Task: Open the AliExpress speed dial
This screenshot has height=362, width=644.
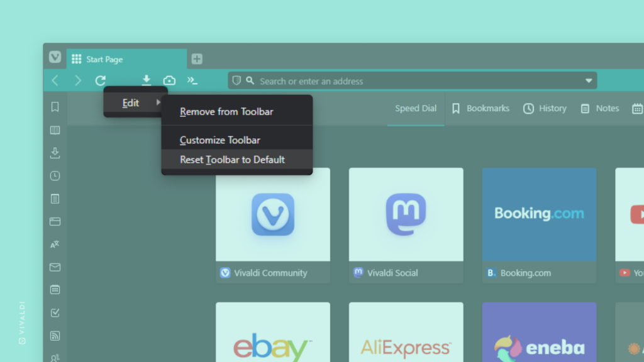Action: (406, 332)
